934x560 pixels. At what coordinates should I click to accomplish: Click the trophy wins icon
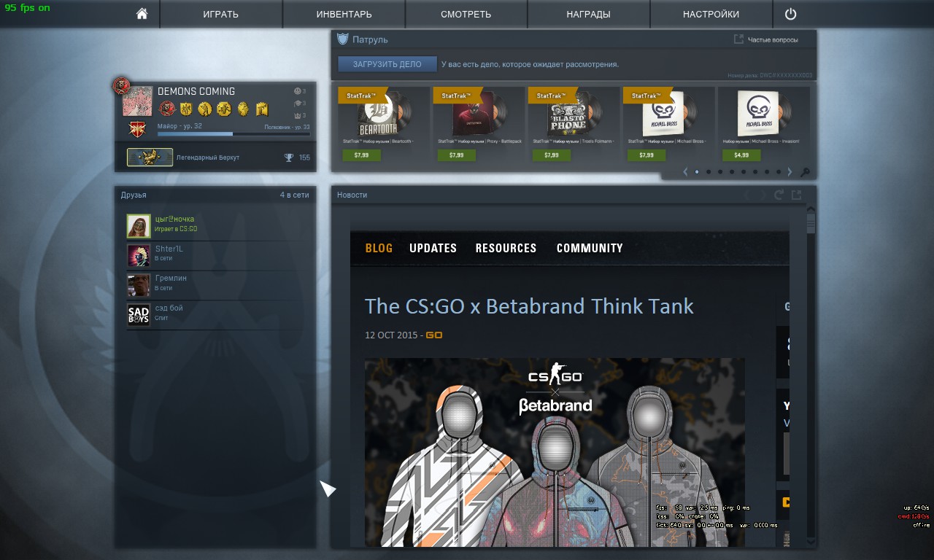click(289, 157)
